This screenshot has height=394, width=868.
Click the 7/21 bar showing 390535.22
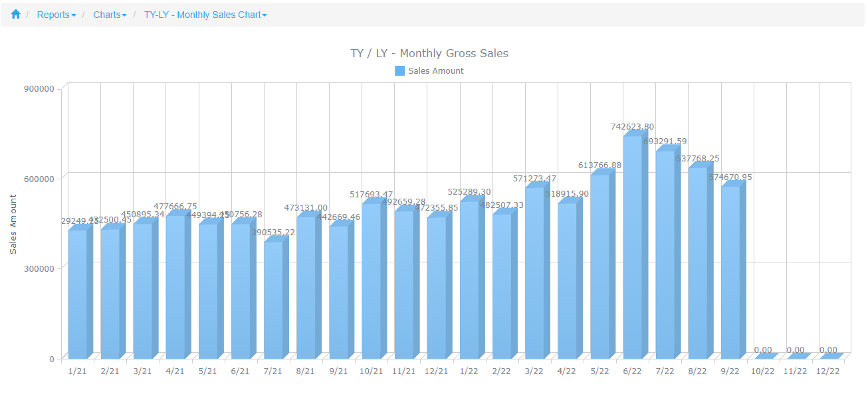273,300
